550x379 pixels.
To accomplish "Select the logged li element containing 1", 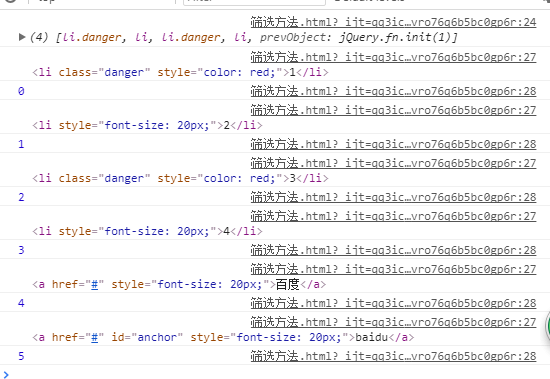I will tap(181, 72).
